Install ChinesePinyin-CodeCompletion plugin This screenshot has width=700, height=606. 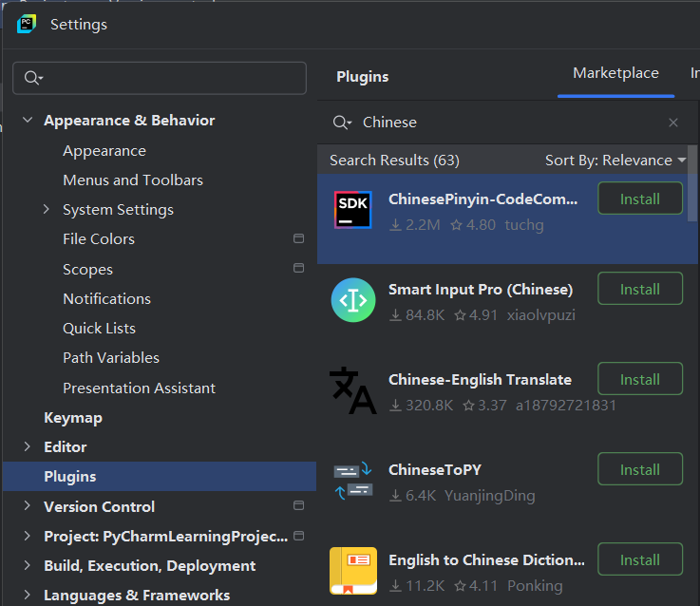click(640, 199)
